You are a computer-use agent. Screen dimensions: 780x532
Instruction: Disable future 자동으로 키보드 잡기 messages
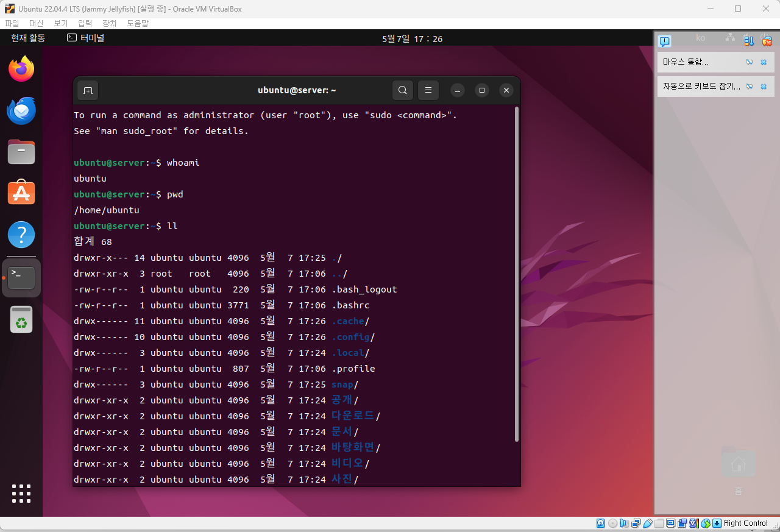pos(750,87)
